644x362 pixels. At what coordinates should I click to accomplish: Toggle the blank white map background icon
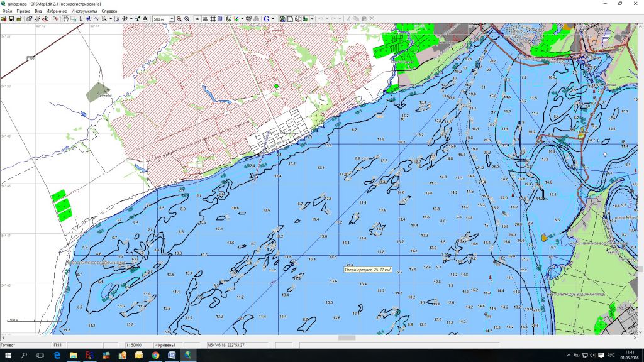pyautogui.click(x=291, y=19)
